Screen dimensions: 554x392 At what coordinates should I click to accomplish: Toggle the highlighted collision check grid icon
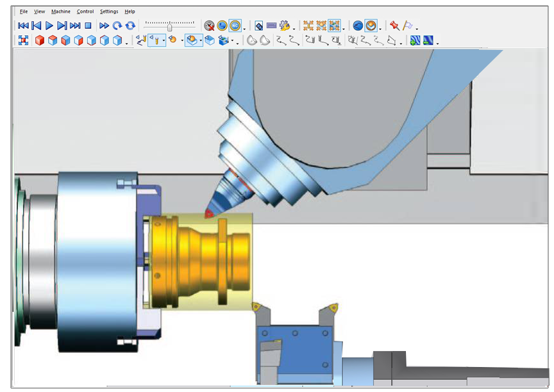[334, 26]
